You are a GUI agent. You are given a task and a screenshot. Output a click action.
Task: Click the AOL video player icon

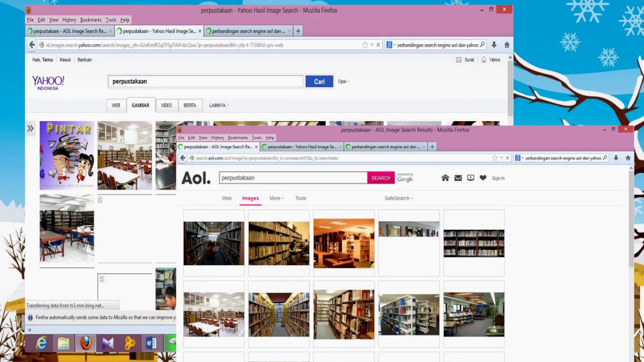tap(470, 178)
